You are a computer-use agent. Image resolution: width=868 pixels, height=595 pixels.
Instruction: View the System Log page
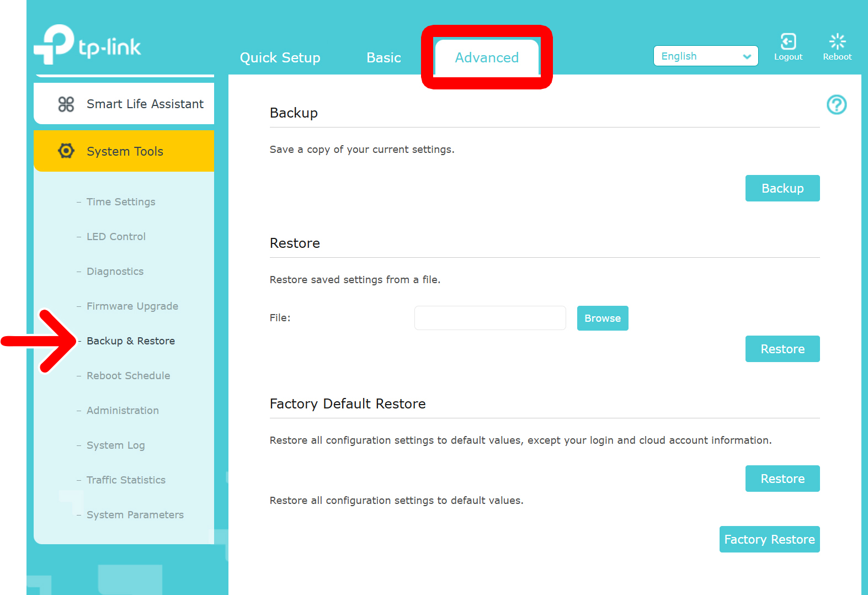coord(115,445)
